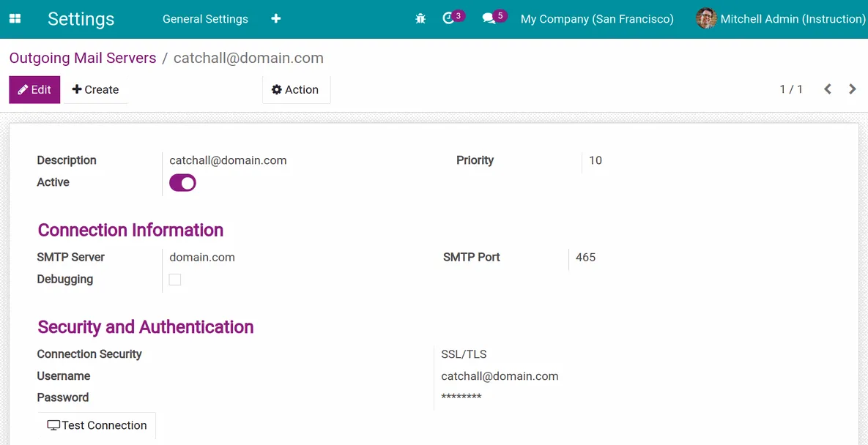Go to previous record arrow

(828, 89)
